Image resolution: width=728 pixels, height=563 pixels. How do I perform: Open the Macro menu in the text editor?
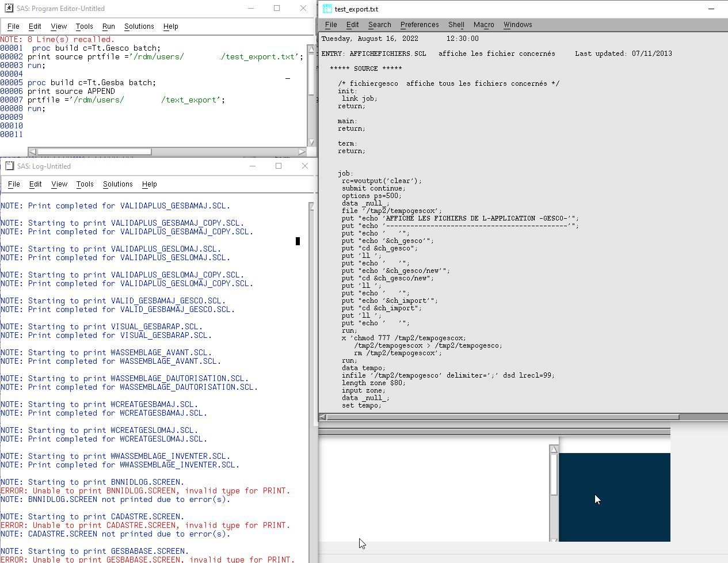pos(483,24)
